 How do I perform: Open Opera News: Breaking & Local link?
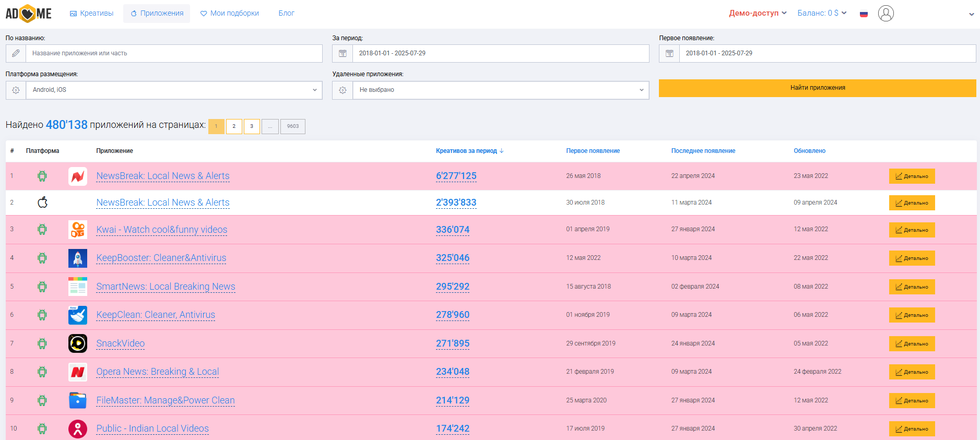coord(158,372)
